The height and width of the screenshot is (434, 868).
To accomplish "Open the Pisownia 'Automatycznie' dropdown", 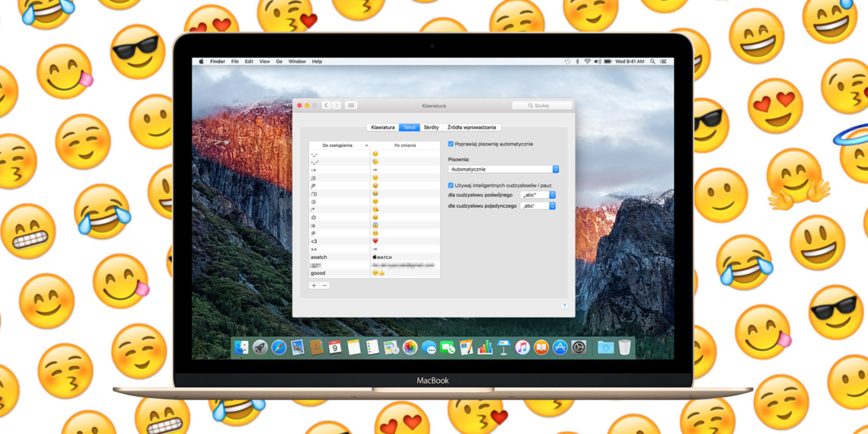I will (x=503, y=169).
